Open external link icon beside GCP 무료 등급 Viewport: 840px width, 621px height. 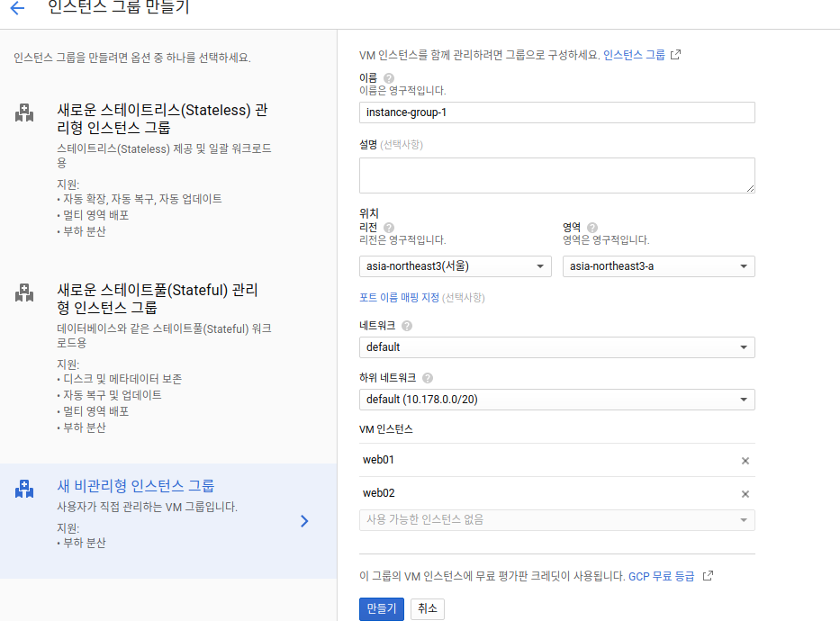(x=708, y=575)
